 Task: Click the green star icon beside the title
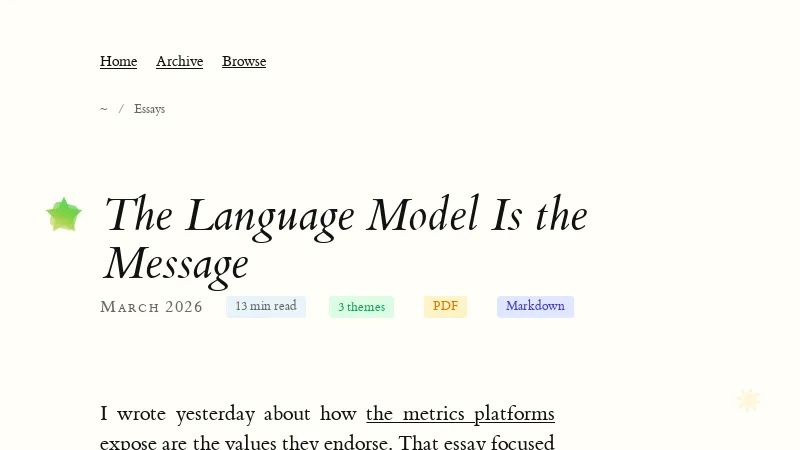tap(64, 214)
